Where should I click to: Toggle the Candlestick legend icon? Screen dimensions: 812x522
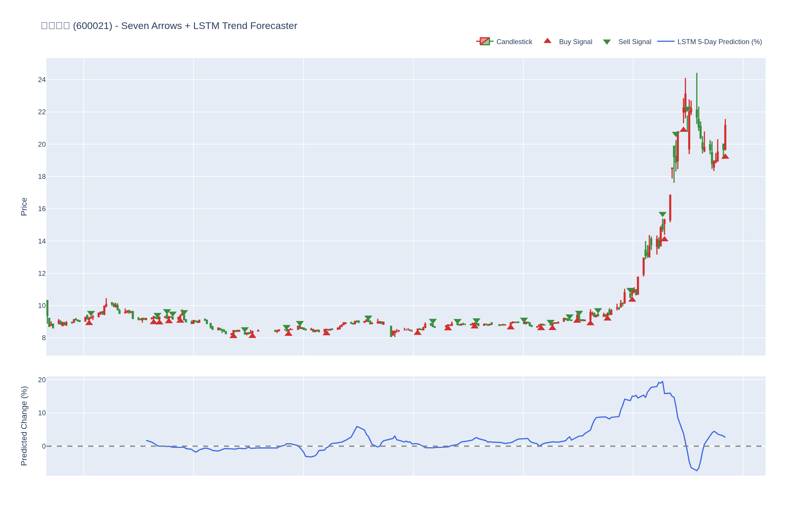click(485, 41)
